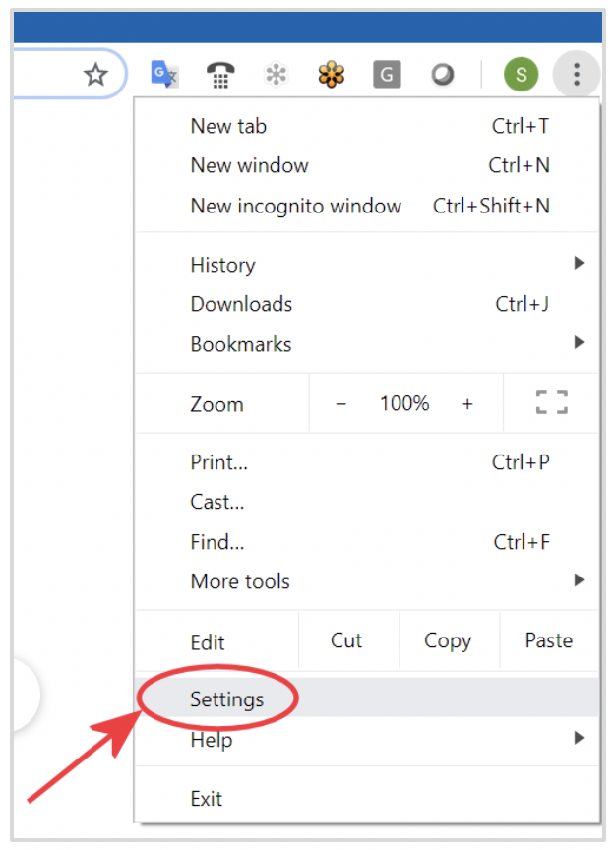Open the Google Translate extension icon
This screenshot has height=850, width=616.
[165, 74]
